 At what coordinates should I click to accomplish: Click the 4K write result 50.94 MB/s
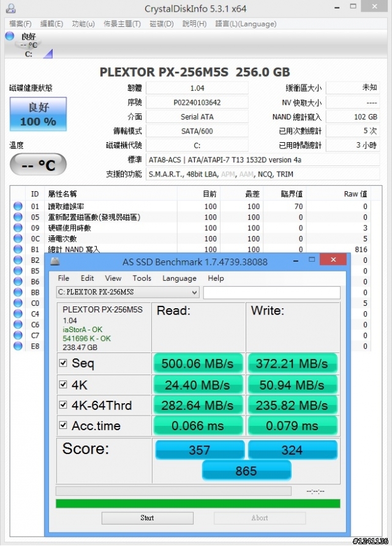[x=292, y=385]
